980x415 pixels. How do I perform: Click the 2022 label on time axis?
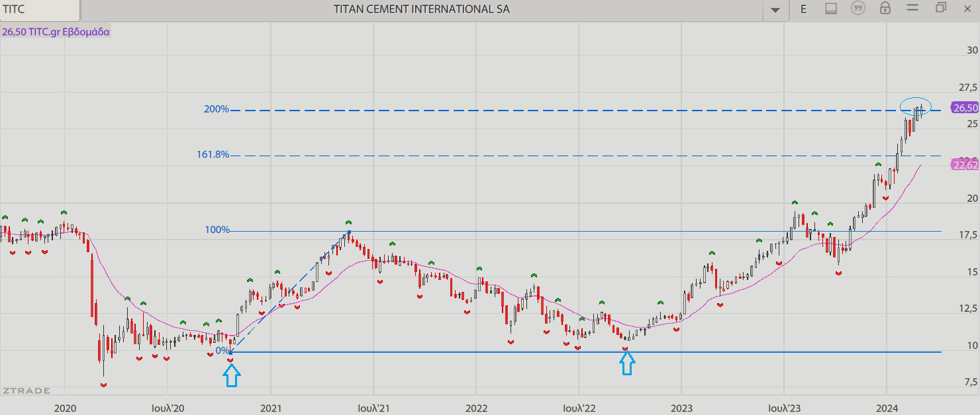(477, 409)
